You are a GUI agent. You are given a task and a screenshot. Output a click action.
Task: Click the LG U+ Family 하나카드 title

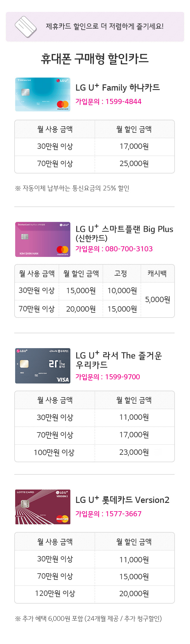pos(118,87)
